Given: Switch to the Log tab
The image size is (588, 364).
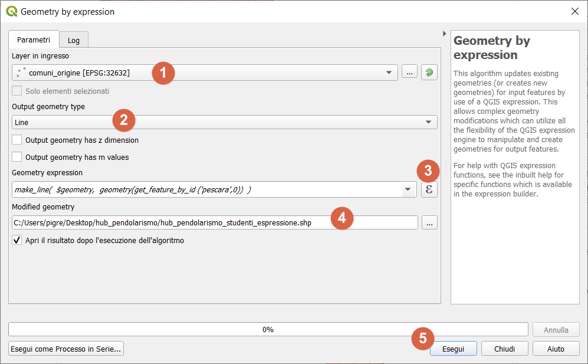Looking at the screenshot, I should coord(74,40).
